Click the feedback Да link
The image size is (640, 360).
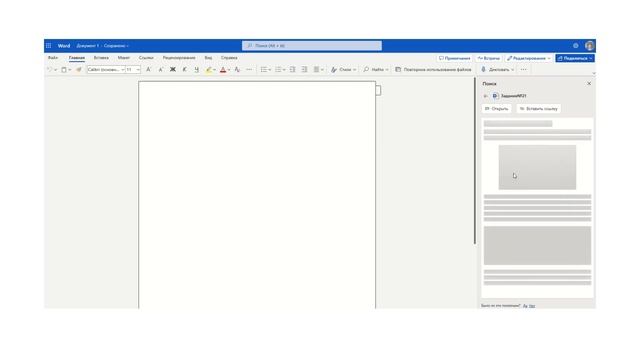click(525, 306)
